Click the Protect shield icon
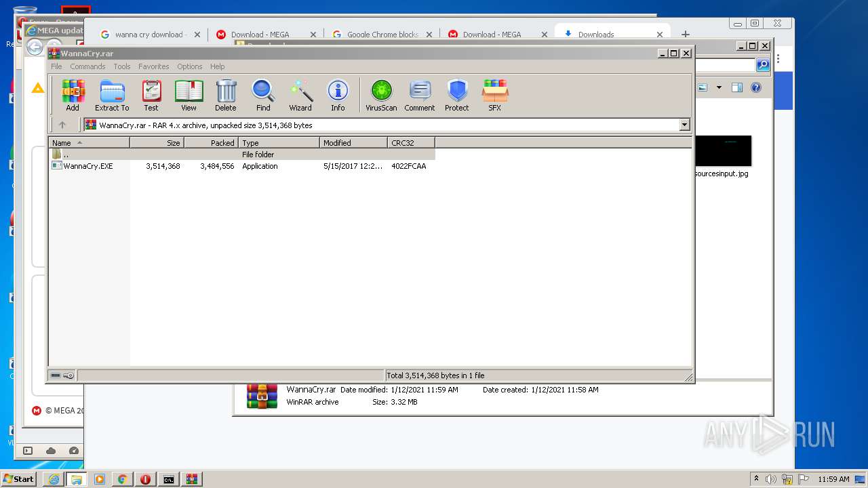The width and height of the screenshot is (868, 488). coord(457,96)
